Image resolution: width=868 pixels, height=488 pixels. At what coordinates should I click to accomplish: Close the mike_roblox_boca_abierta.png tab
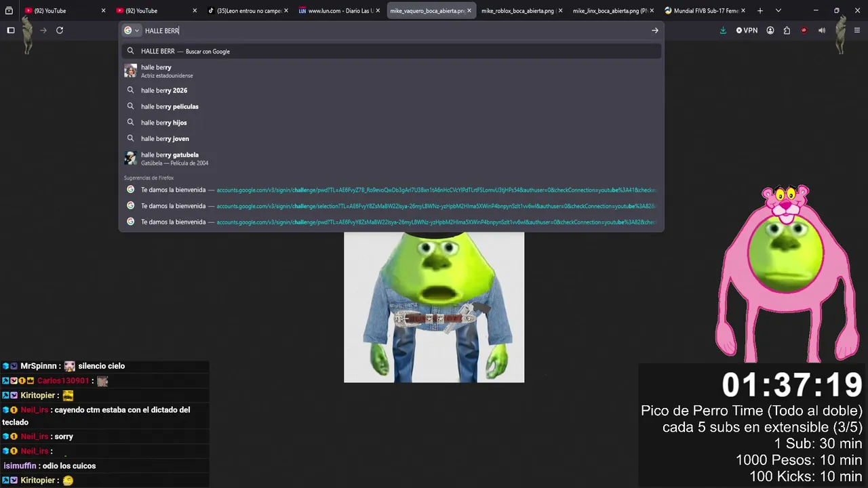[x=560, y=11]
